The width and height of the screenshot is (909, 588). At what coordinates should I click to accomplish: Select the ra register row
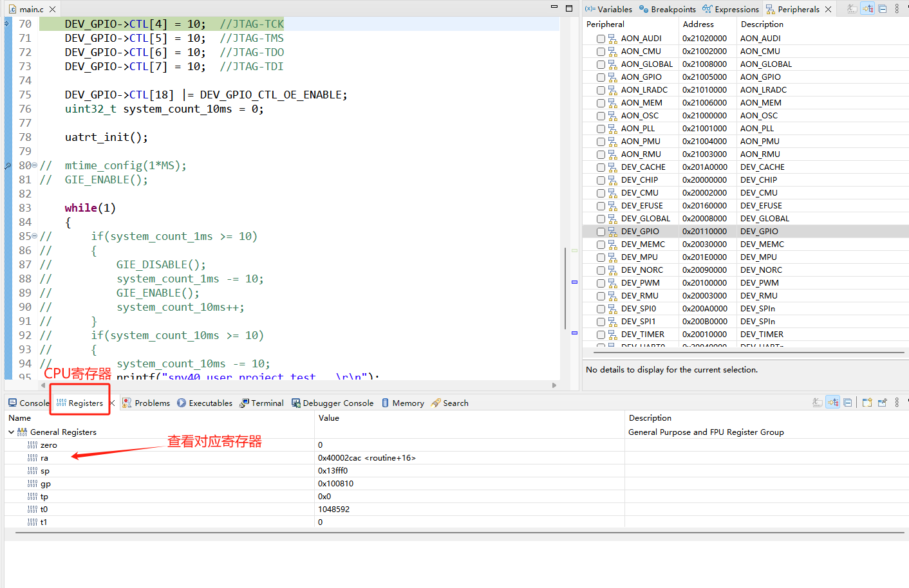[44, 458]
